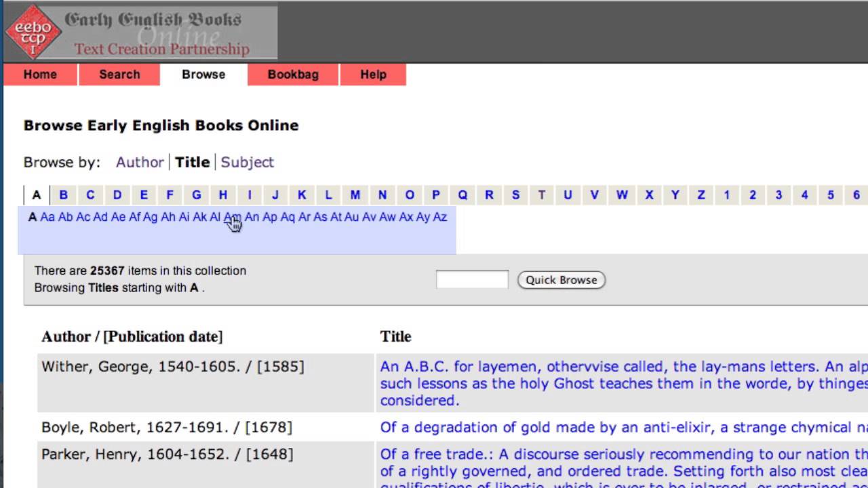
Task: Narrow titles to the Ap sub-index
Action: [270, 217]
